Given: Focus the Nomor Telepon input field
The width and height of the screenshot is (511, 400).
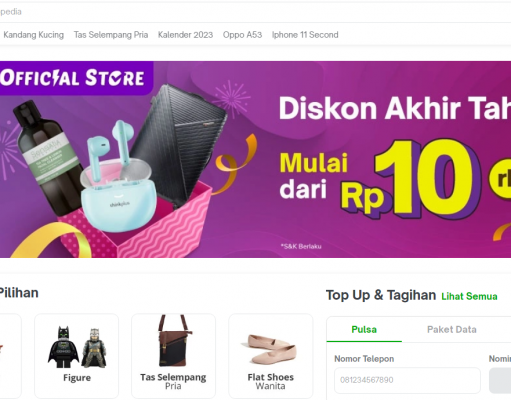Looking at the screenshot, I should [407, 380].
